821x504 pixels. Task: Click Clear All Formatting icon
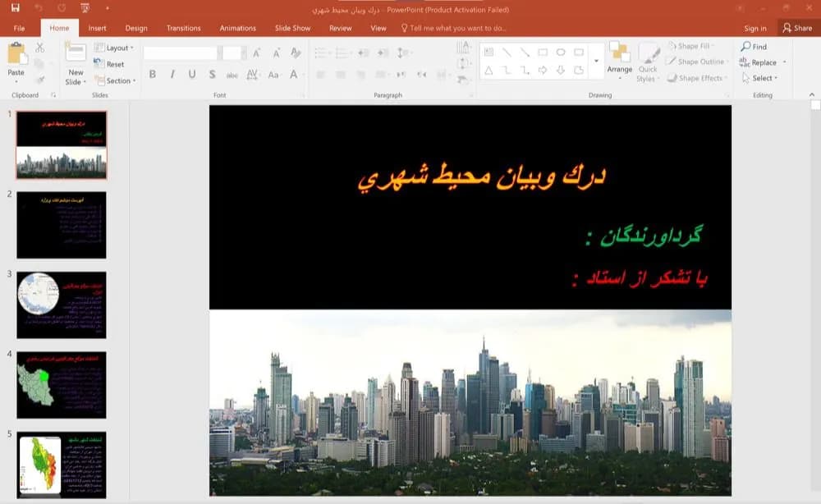[x=296, y=53]
